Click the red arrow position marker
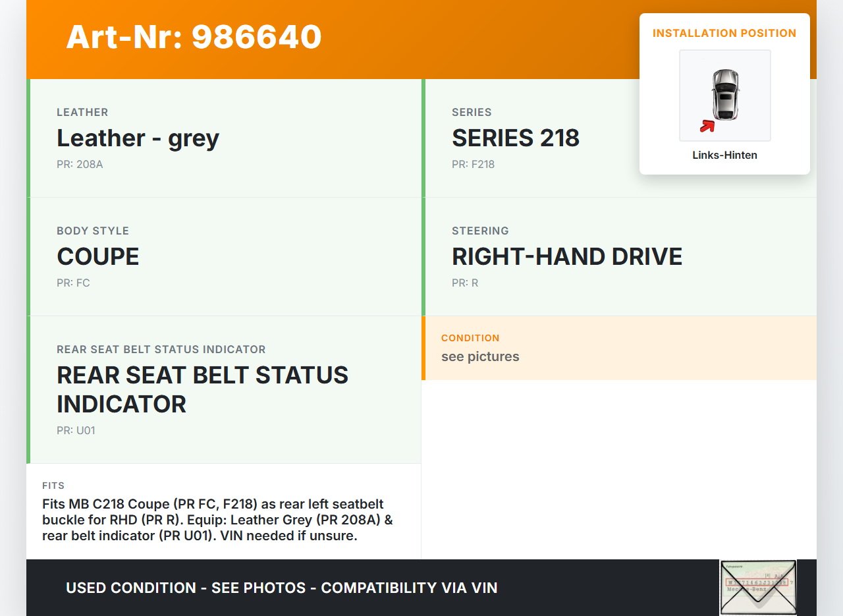The image size is (843, 616). [x=707, y=126]
